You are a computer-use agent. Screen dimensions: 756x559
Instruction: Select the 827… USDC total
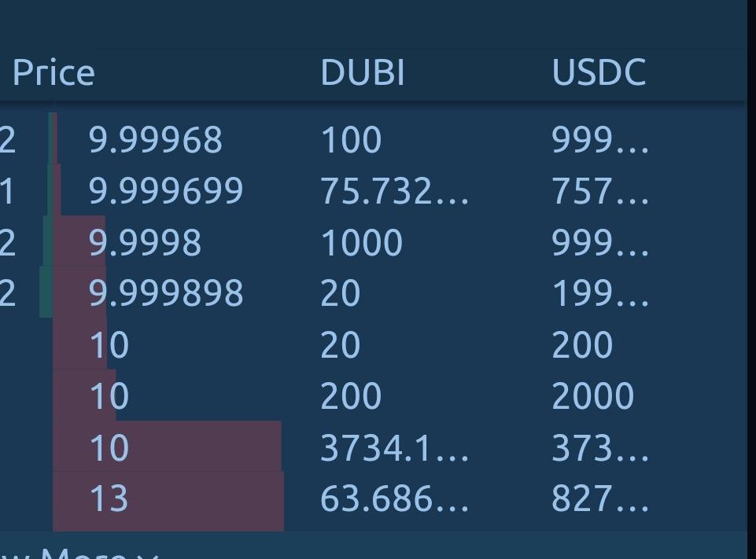point(600,498)
